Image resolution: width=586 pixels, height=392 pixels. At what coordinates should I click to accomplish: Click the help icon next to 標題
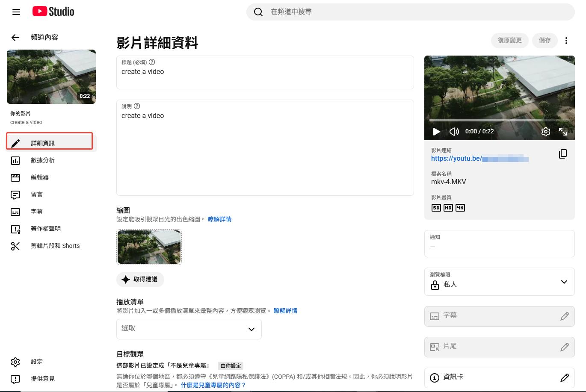coord(152,62)
